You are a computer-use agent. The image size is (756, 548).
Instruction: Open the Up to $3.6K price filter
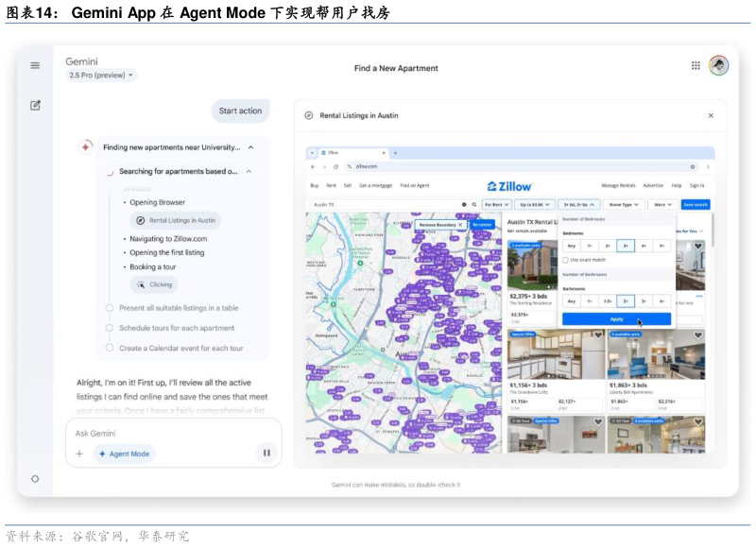pyautogui.click(x=535, y=205)
